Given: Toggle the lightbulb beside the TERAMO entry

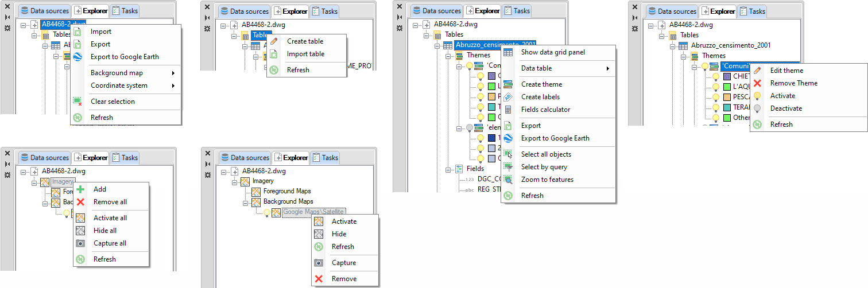Looking at the screenshot, I should pyautogui.click(x=715, y=107).
